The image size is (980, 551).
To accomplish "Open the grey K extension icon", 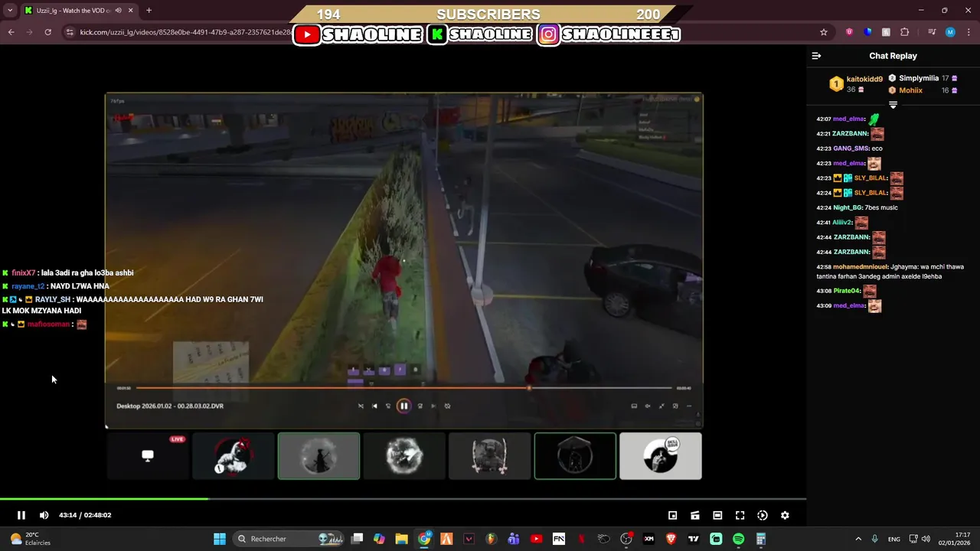I will point(886,32).
